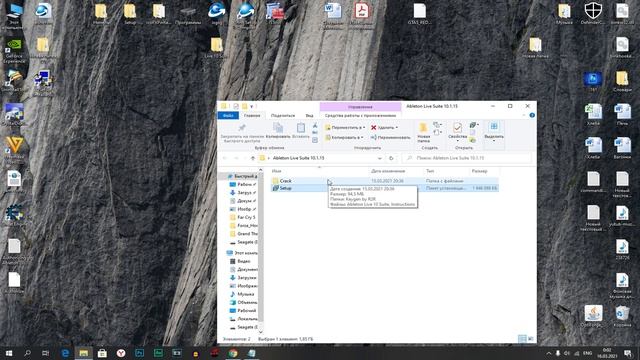Viewport: 640px width, 360px height.
Task: Click the Копировать (Copy) ribbon icon
Action: click(x=278, y=128)
